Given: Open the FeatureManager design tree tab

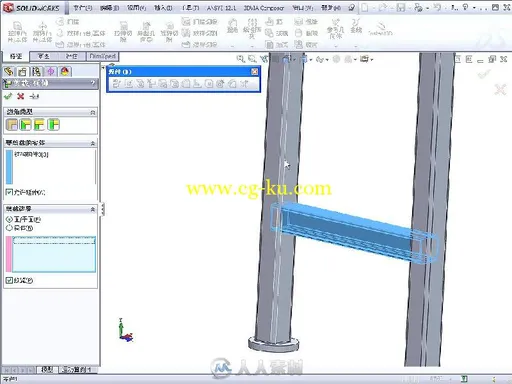Looking at the screenshot, I should (9, 71).
